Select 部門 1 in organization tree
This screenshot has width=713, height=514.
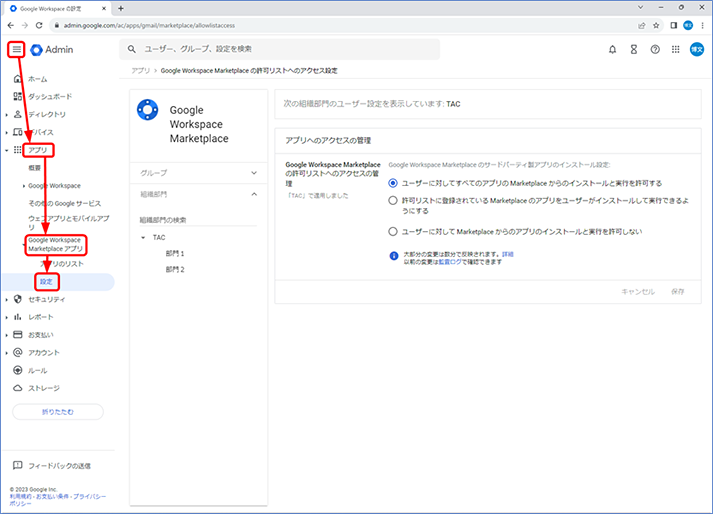[175, 253]
